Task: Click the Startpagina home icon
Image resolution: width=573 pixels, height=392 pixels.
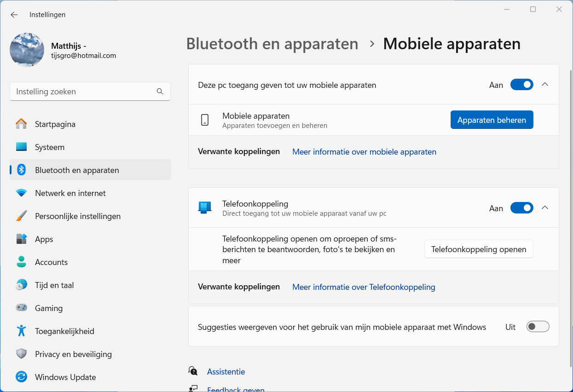Action: pos(21,124)
